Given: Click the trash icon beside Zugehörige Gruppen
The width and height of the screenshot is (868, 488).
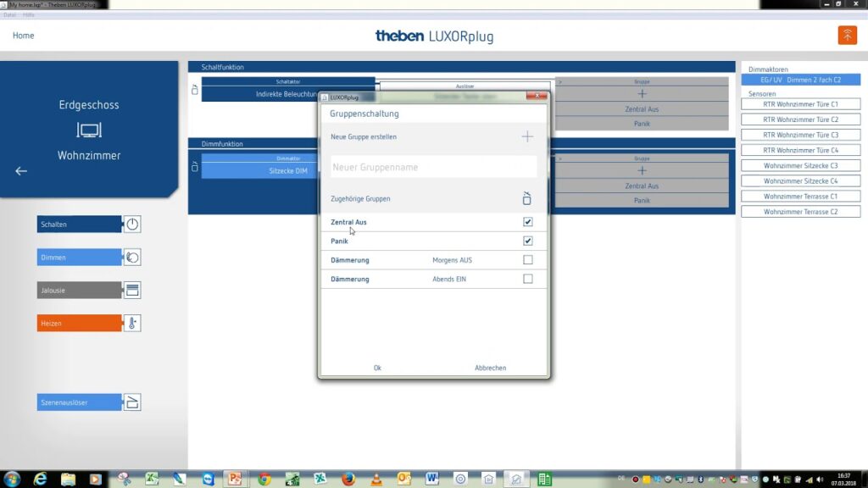Looking at the screenshot, I should [x=526, y=198].
